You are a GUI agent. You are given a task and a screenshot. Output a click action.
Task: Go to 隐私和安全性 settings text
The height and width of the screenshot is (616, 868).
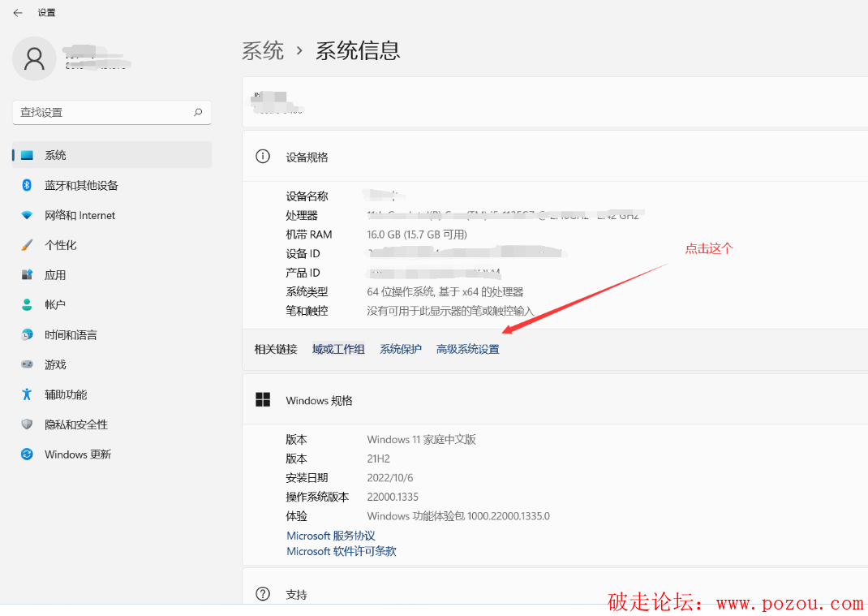(x=76, y=424)
